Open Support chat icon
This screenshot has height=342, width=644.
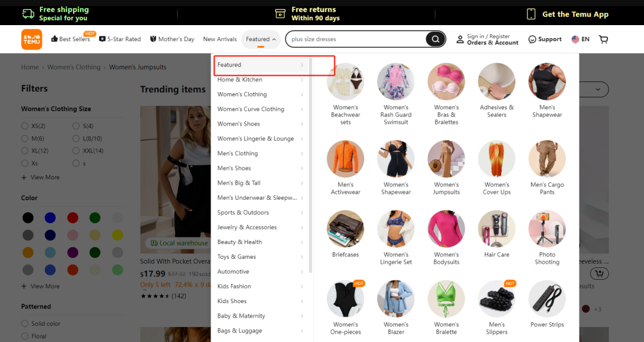532,39
